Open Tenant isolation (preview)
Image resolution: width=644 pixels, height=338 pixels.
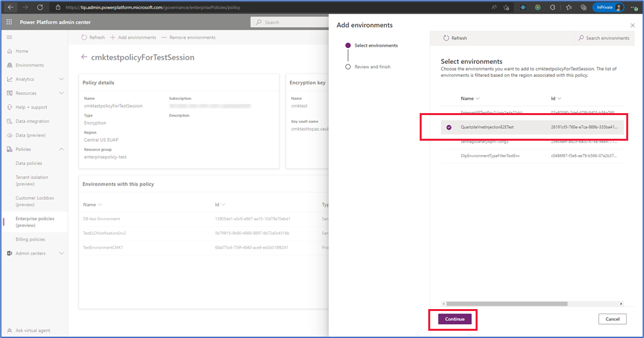pyautogui.click(x=32, y=180)
